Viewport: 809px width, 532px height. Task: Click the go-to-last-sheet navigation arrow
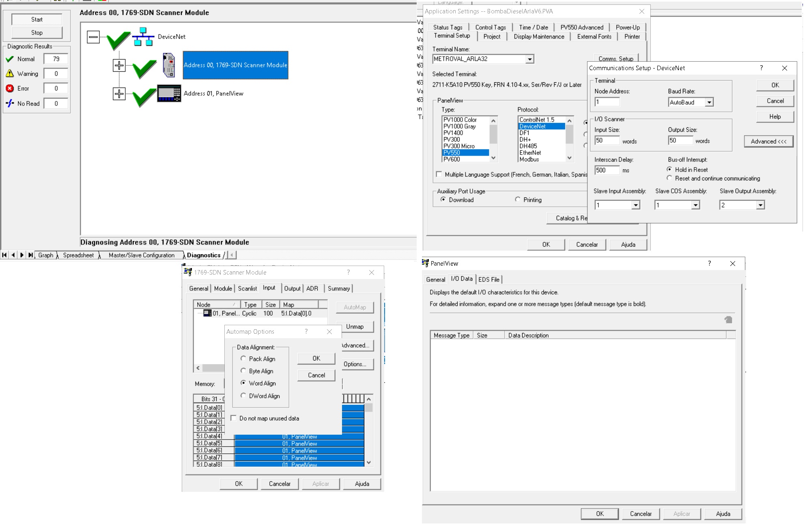point(30,255)
